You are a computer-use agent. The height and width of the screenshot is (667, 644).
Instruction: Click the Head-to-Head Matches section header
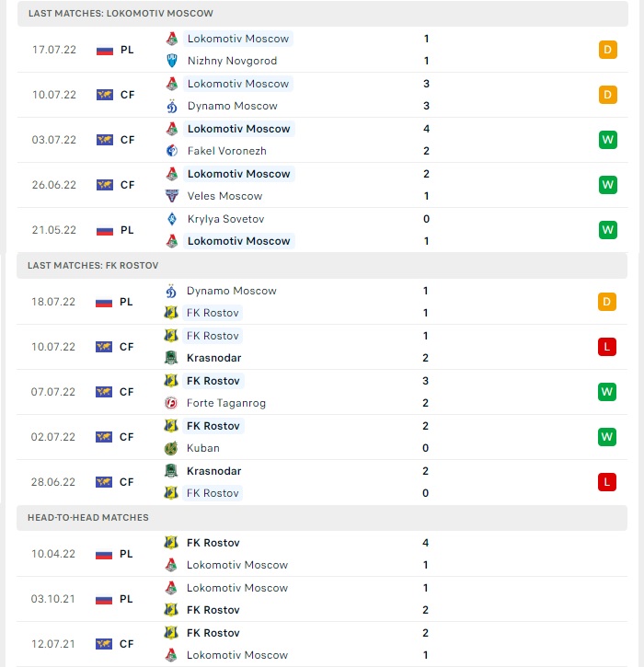[322, 518]
